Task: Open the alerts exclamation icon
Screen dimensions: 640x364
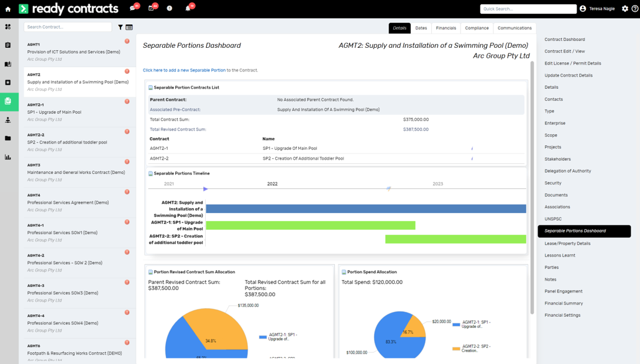Action: click(x=170, y=8)
